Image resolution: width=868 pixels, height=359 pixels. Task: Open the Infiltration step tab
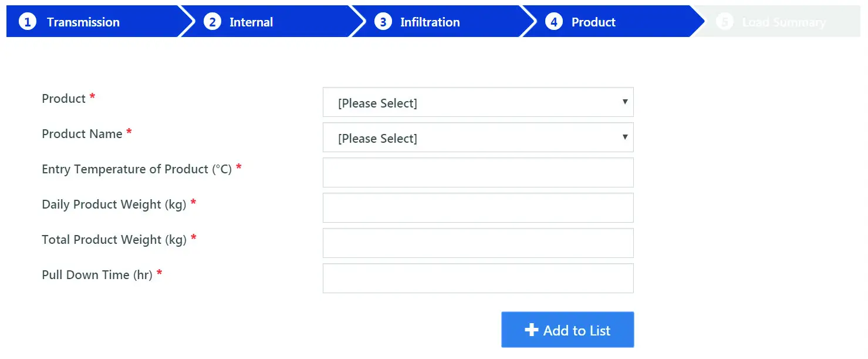(430, 22)
